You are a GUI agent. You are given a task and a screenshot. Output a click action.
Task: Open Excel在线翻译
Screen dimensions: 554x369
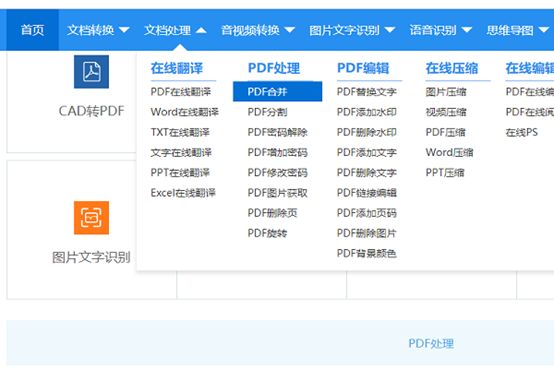(183, 193)
